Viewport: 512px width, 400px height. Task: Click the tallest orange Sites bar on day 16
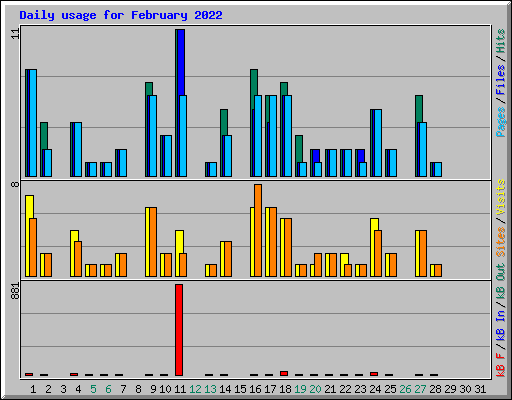(258, 230)
